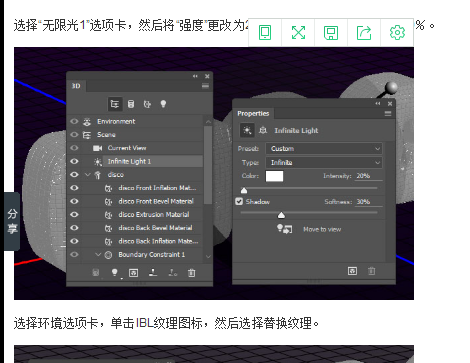The width and height of the screenshot is (470, 363).
Task: Click the Intensity slider handle
Action: [x=244, y=190]
